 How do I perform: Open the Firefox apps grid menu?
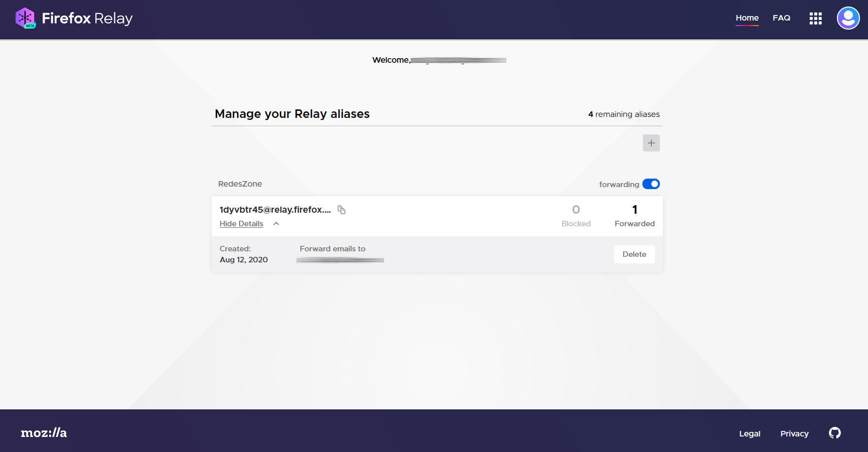pos(815,19)
